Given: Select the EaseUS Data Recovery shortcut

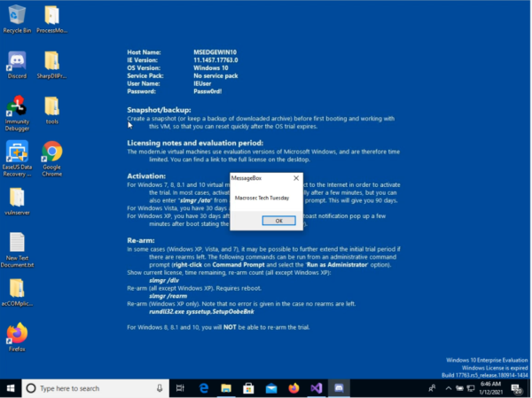Looking at the screenshot, I should click(17, 159).
